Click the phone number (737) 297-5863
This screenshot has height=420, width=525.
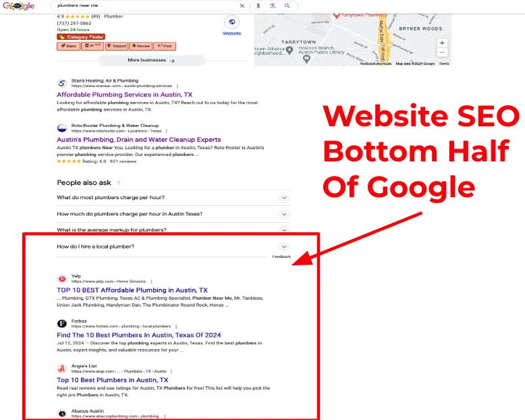coord(74,24)
